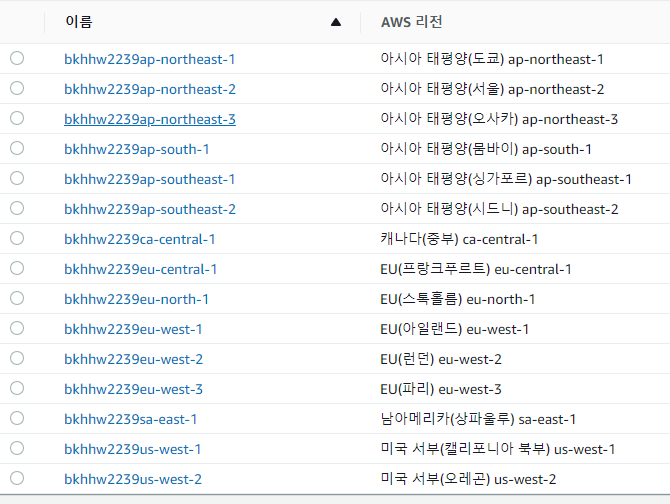Open bucket bkhhw2239us-west-1
Viewport: 670px width, 504px height.
click(x=132, y=449)
